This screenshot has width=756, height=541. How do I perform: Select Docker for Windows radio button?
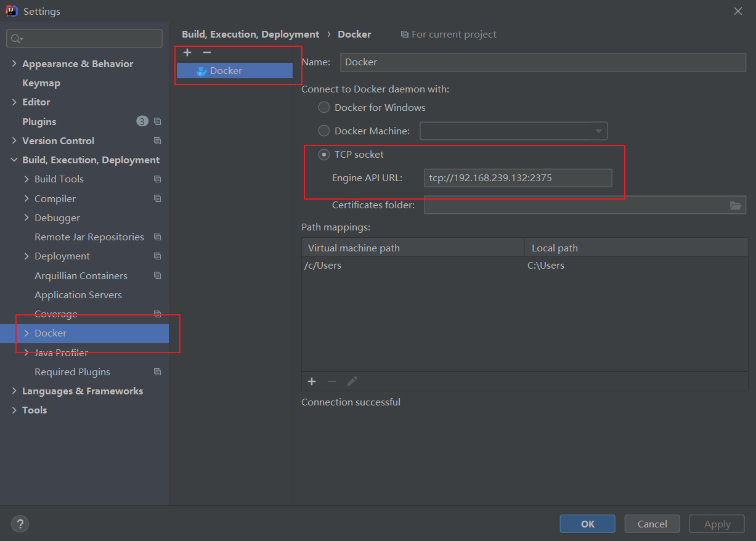323,107
